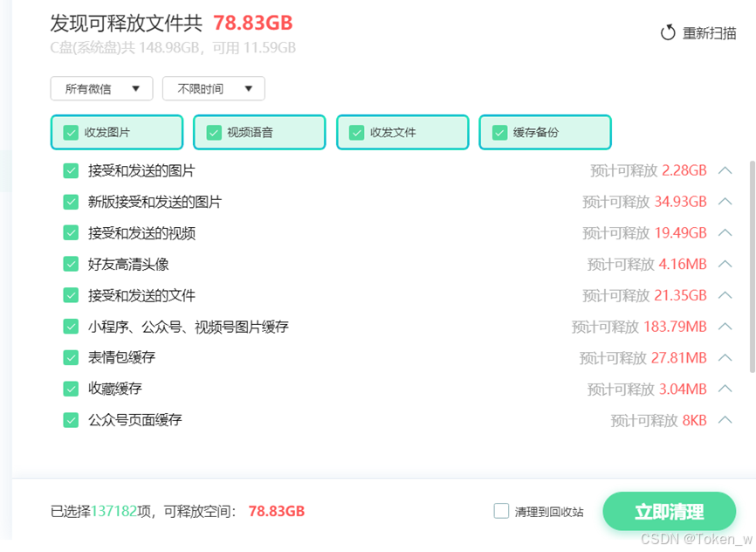Select the 接受和发送的文件 row label

pyautogui.click(x=141, y=295)
